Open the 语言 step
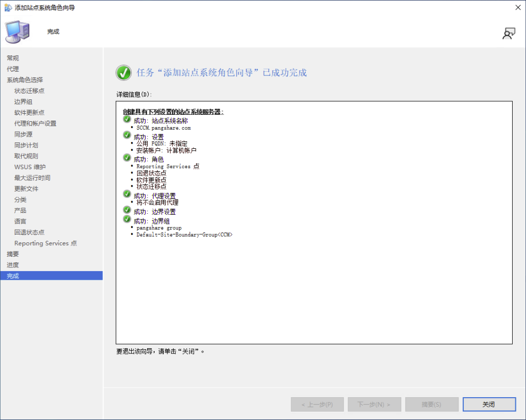 (20, 221)
